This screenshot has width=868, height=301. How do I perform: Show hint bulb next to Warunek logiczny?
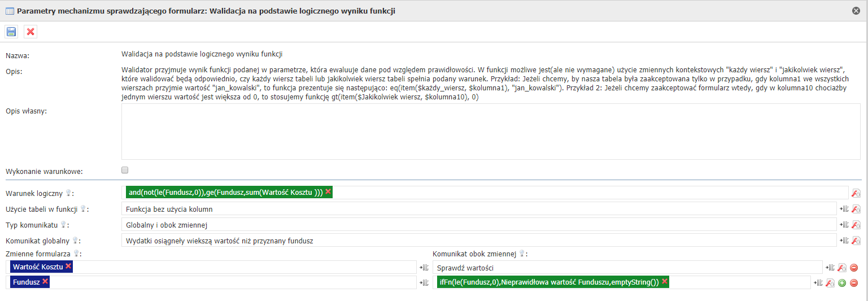68,193
